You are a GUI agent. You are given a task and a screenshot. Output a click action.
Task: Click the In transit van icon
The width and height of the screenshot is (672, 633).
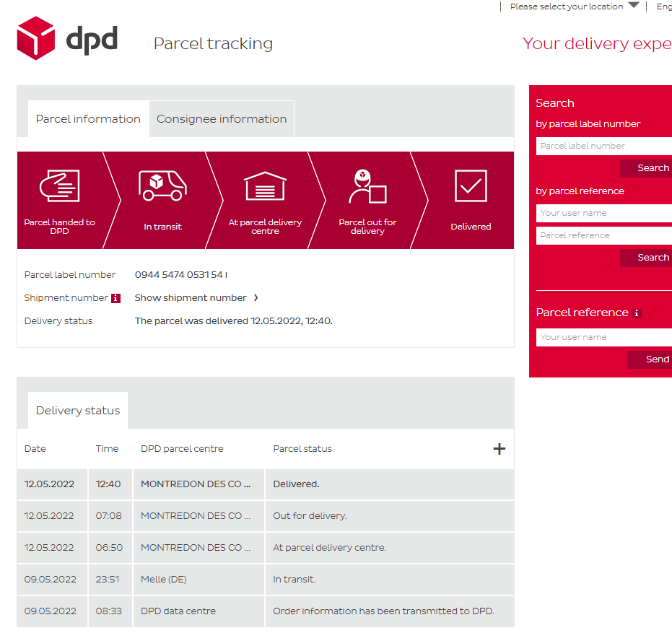(162, 186)
